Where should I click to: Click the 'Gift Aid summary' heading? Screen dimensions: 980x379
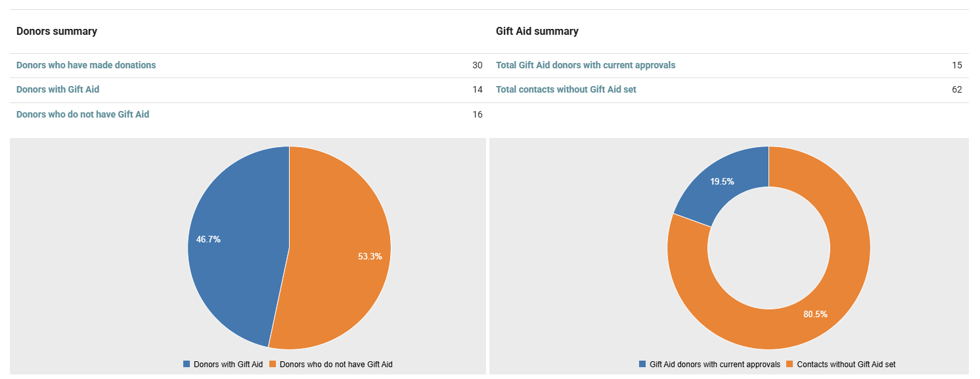point(537,31)
